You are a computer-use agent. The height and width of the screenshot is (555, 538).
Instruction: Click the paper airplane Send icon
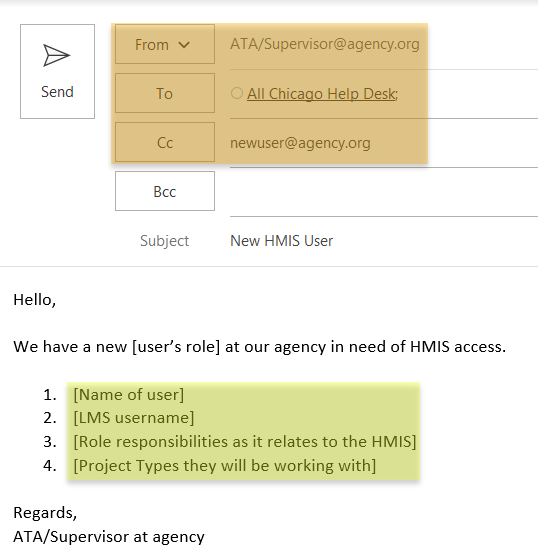pos(57,55)
